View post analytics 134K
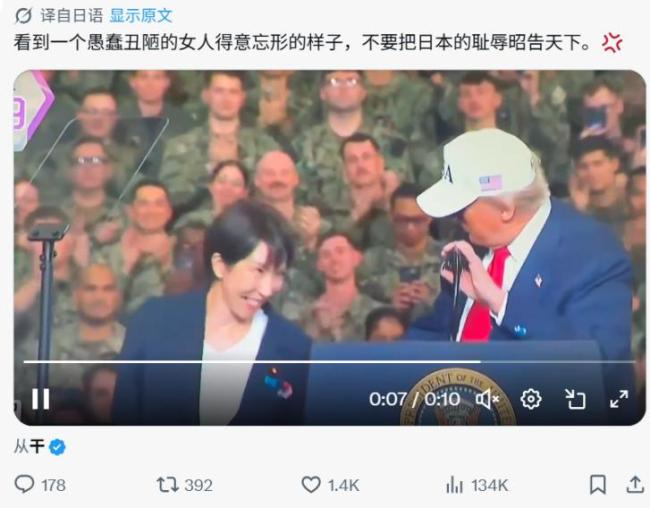 (477, 485)
